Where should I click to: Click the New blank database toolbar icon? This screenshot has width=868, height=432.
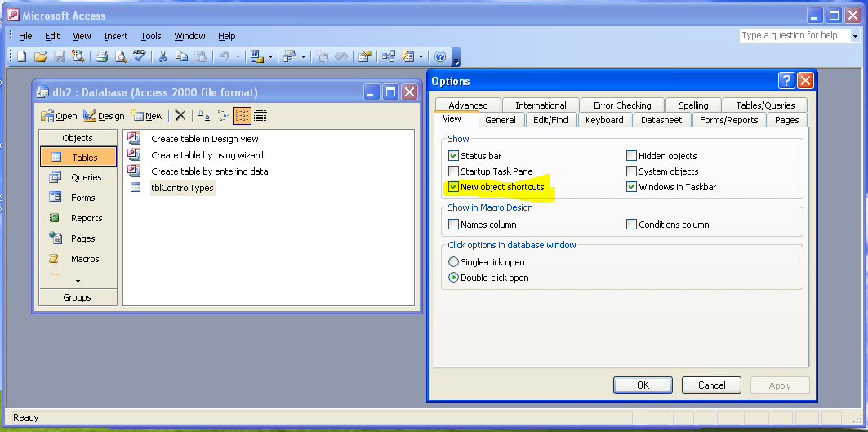[x=21, y=56]
